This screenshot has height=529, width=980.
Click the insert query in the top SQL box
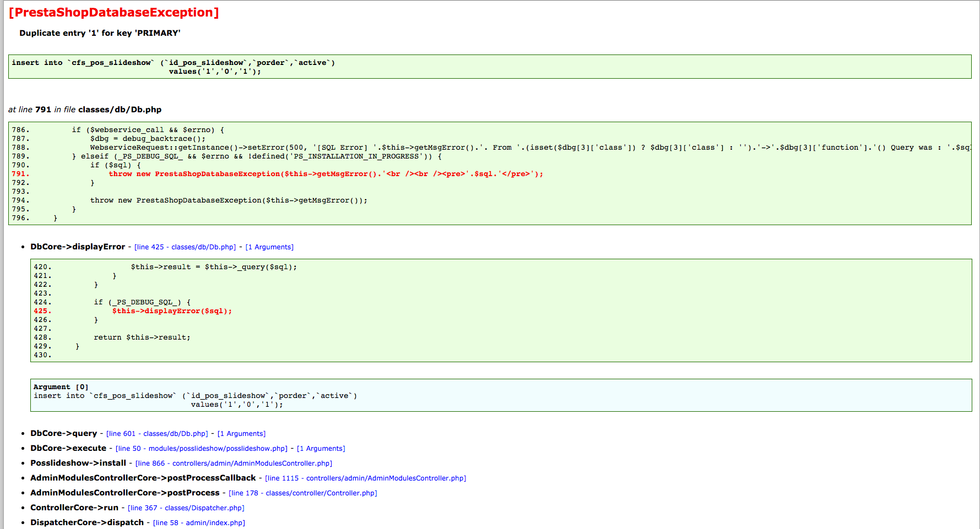(x=174, y=67)
